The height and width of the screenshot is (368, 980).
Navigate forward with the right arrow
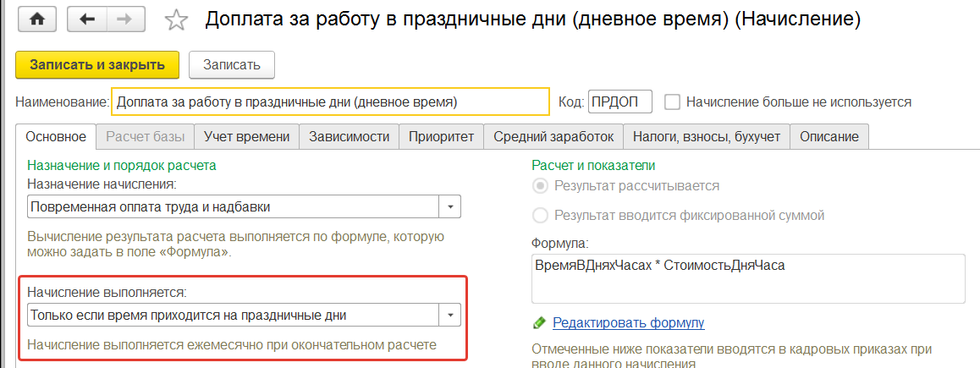pos(124,19)
